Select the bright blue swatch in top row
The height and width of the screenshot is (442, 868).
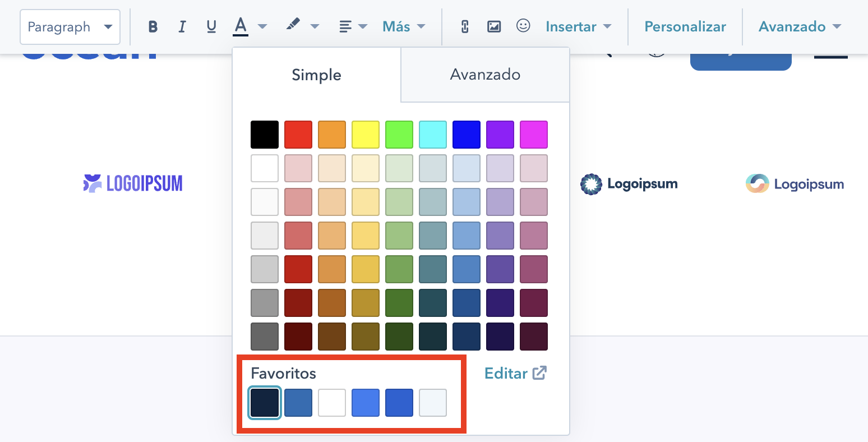(466, 134)
